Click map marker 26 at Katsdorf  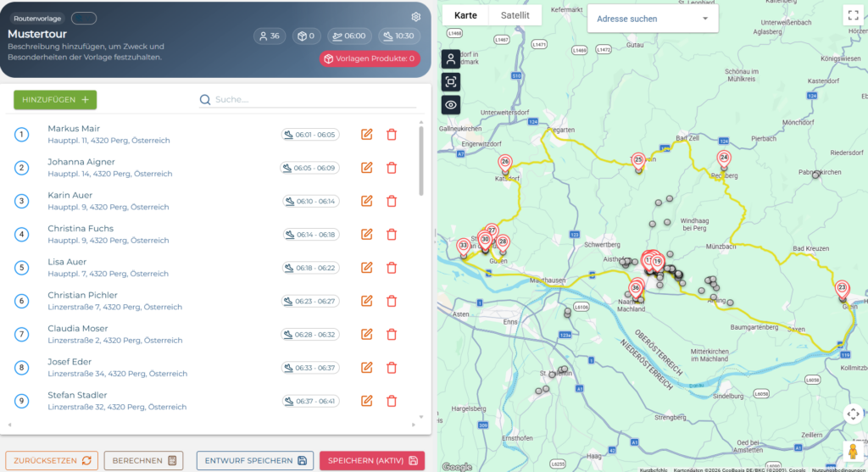coord(505,164)
